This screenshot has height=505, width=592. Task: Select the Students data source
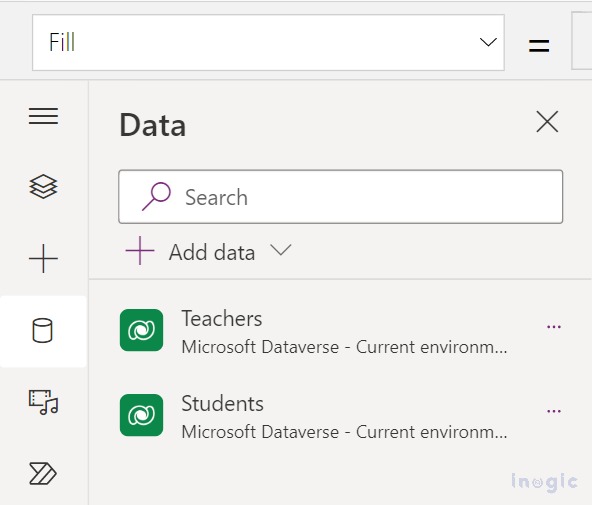coord(341,416)
